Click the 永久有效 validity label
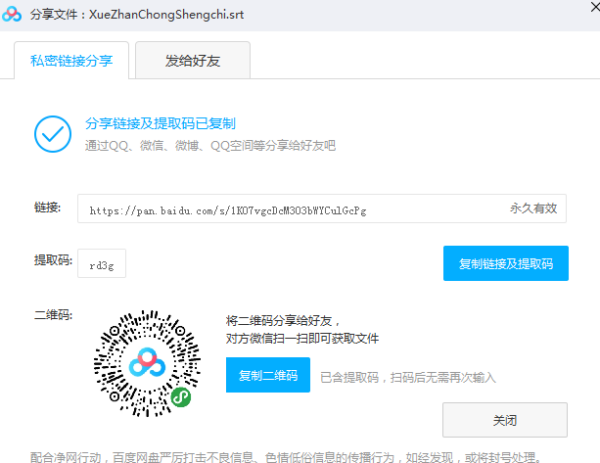The width and height of the screenshot is (600, 463). coord(533,209)
